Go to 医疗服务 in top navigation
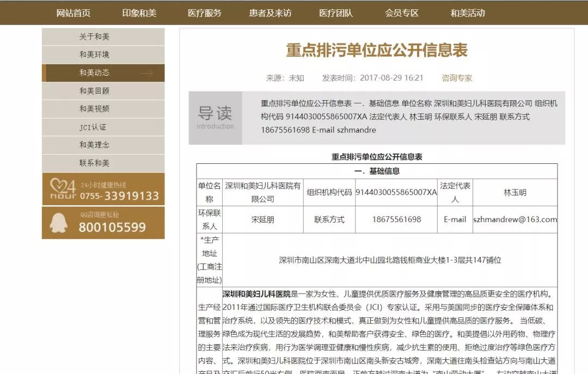The width and height of the screenshot is (588, 374). click(204, 13)
